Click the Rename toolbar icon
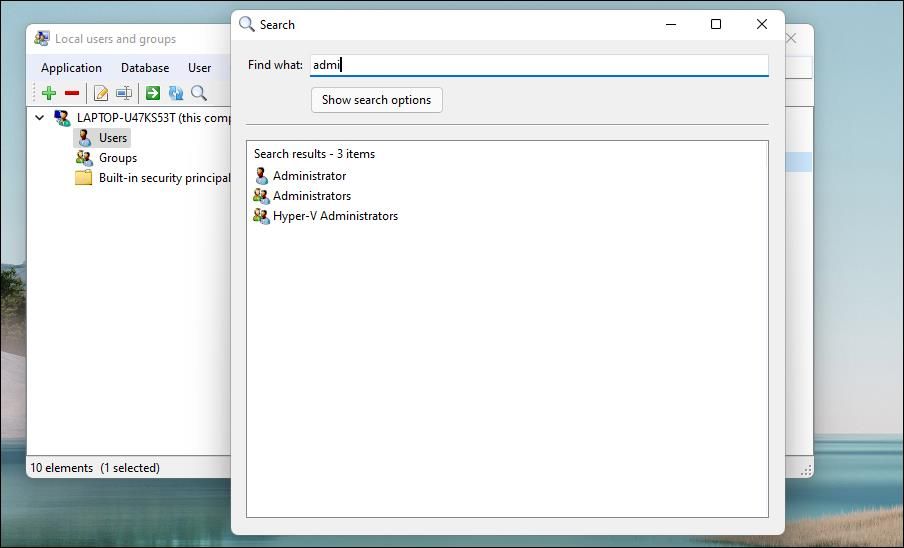The width and height of the screenshot is (904, 548). pos(124,93)
